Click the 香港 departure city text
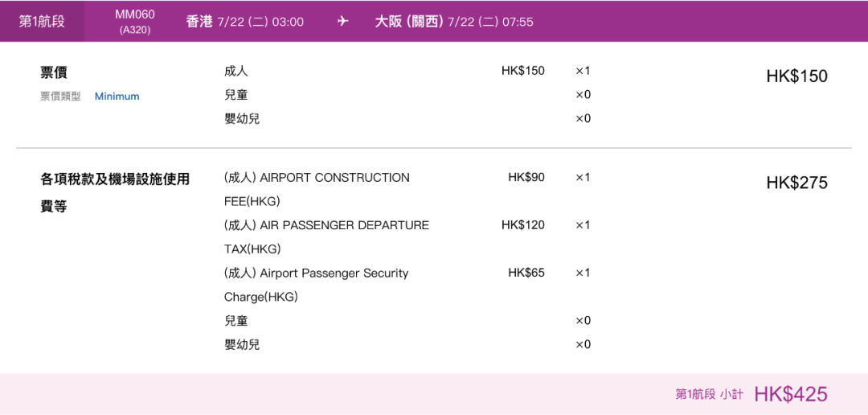 [199, 22]
